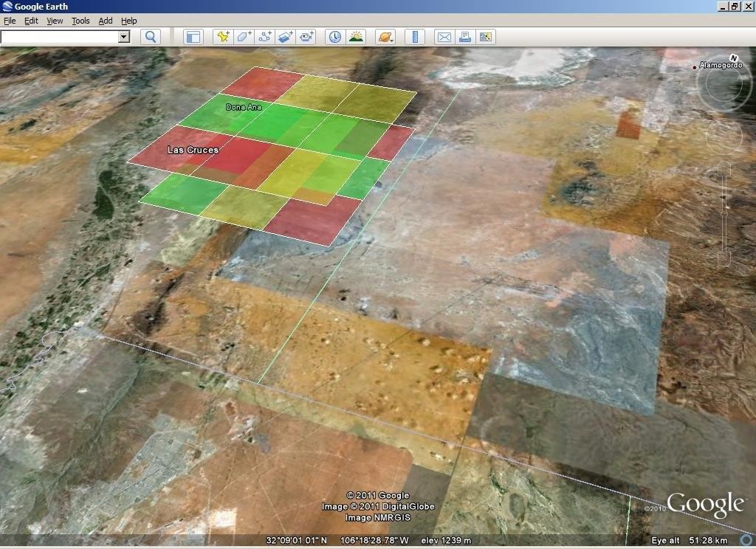Click the streaming status circle icon
The width and height of the screenshot is (756, 549).
(746, 540)
